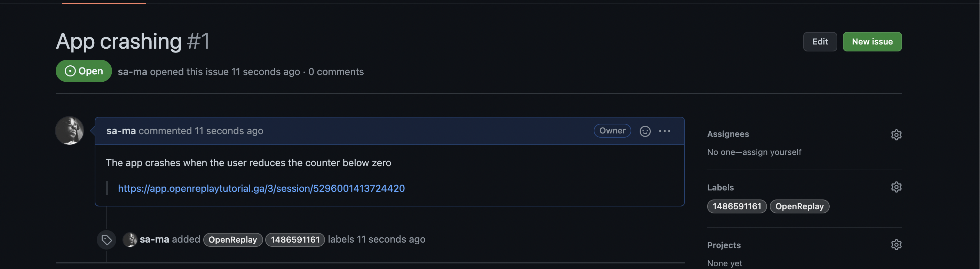Click the OpenReplay label in timeline event

click(232, 240)
